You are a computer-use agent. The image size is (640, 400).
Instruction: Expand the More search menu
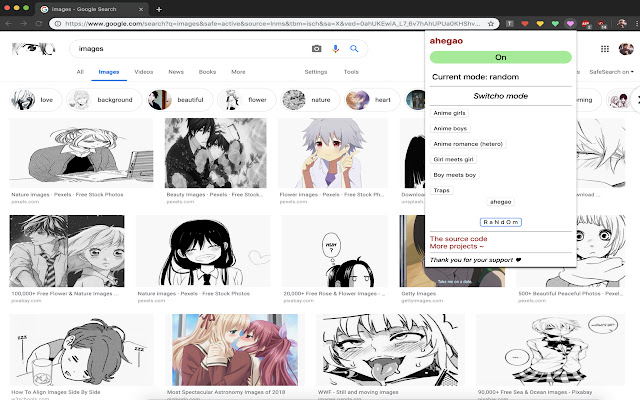pos(238,72)
